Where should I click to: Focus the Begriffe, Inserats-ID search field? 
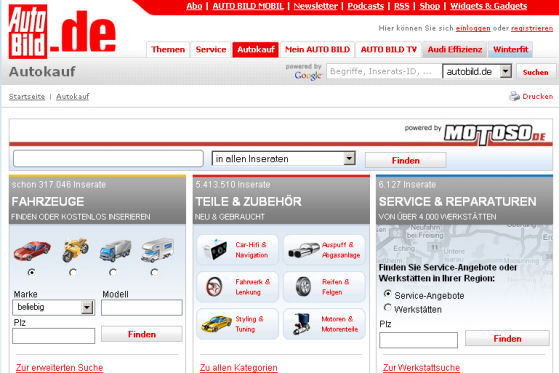point(383,72)
